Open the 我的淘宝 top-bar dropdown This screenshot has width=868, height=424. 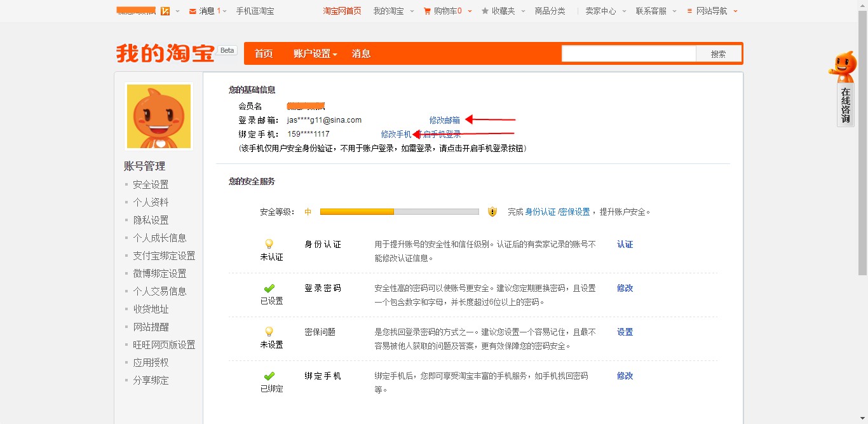click(x=394, y=11)
